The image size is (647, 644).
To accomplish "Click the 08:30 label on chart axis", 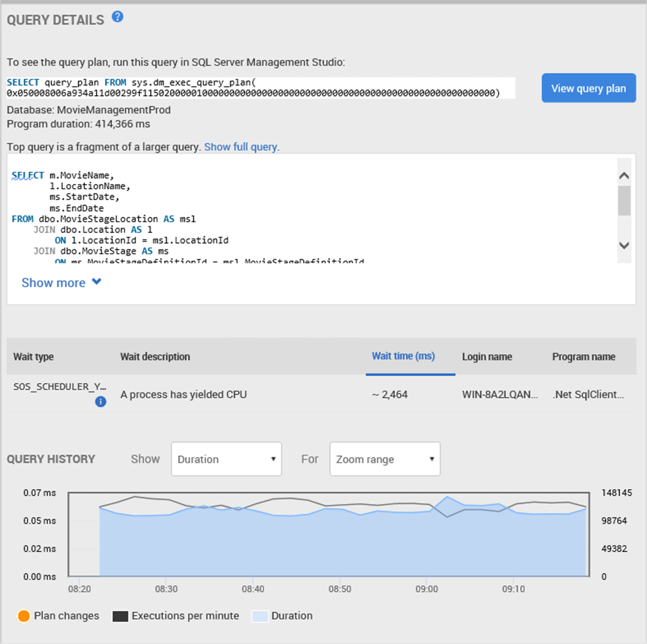I will point(166,589).
